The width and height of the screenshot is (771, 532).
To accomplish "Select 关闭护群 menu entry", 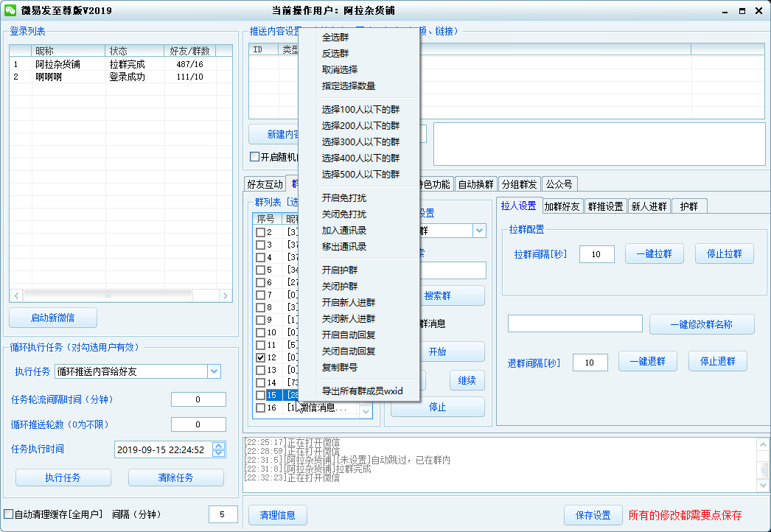I will point(340,286).
